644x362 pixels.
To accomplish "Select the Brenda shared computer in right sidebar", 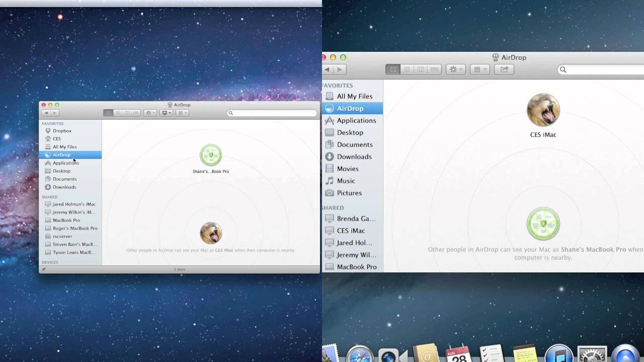I will pos(352,218).
